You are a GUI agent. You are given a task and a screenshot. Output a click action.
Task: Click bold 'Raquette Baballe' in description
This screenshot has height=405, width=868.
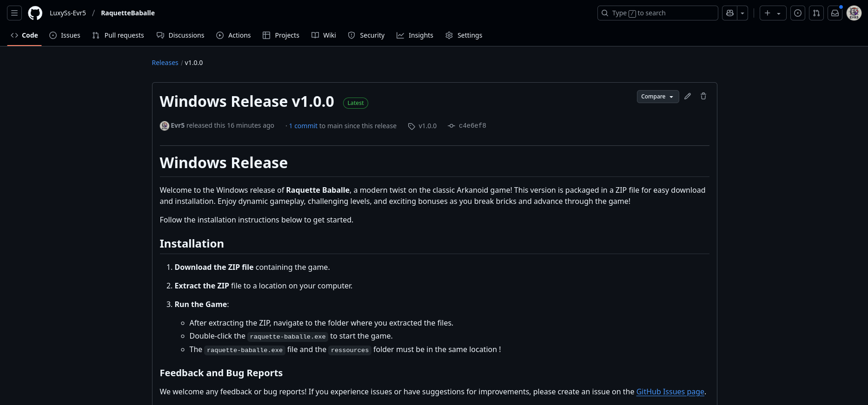pos(318,190)
